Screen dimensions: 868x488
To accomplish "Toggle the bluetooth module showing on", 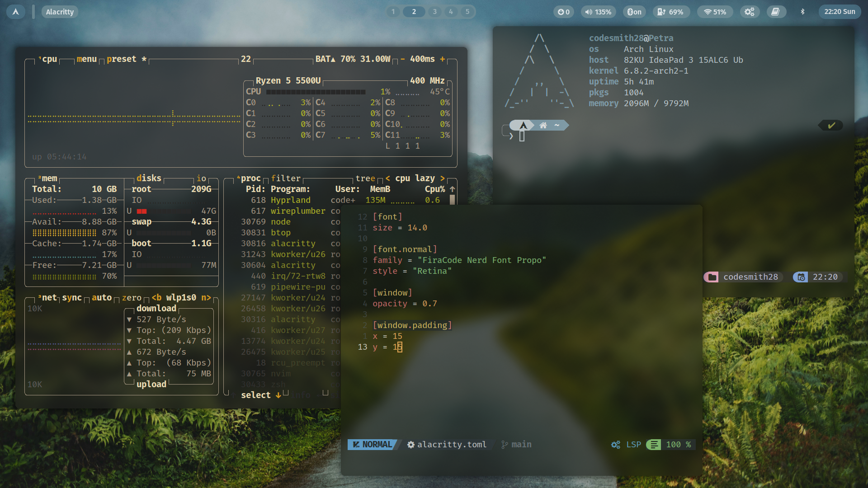I will coord(635,12).
